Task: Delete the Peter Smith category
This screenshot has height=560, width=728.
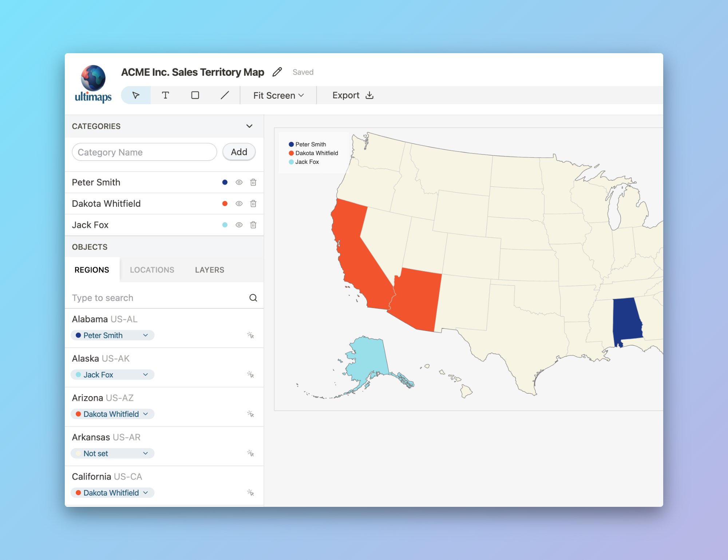Action: pos(253,182)
